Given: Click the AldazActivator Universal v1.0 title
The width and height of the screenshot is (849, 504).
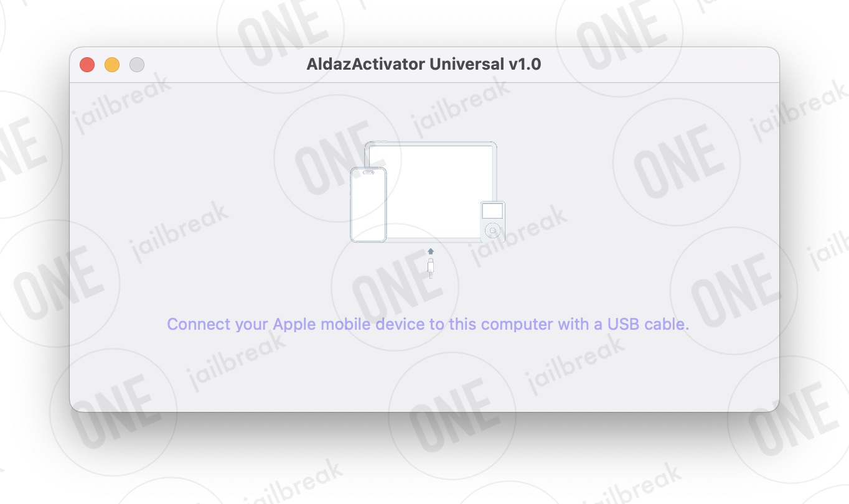Looking at the screenshot, I should (x=424, y=64).
